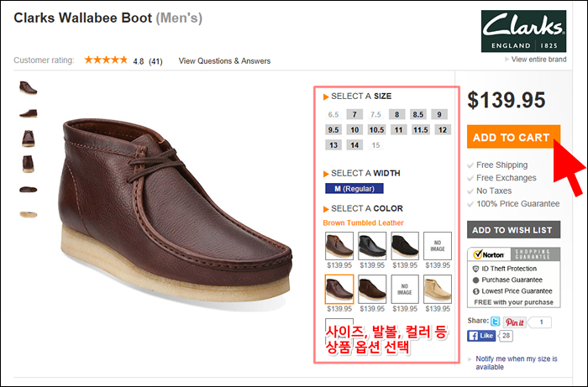Click the Purchase Guarantee text
This screenshot has width=588, height=387.
click(512, 280)
